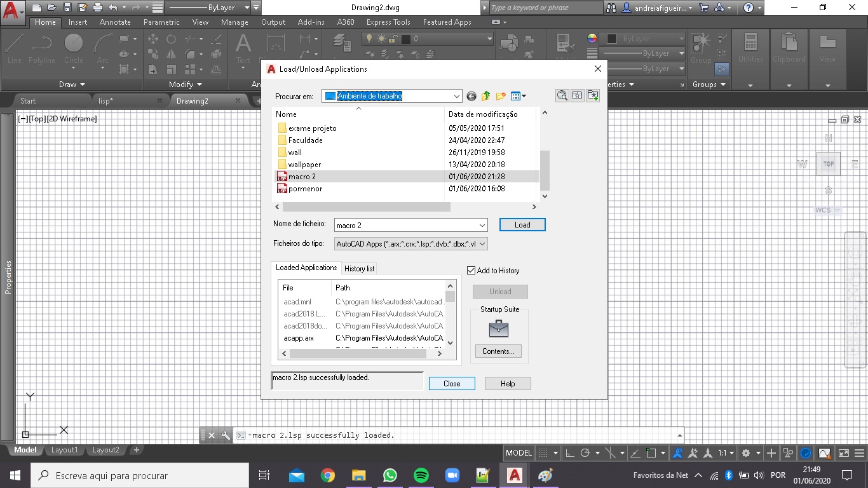Switch to the Start document tab

28,100
